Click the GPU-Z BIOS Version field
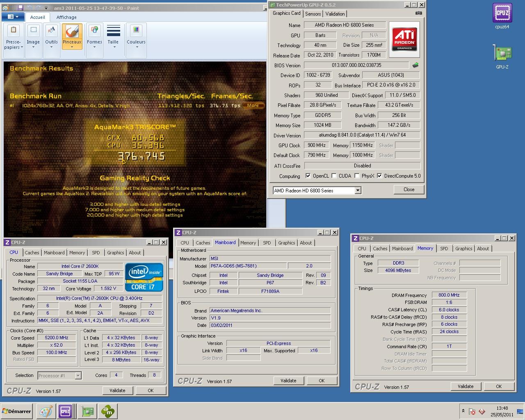 [356, 65]
